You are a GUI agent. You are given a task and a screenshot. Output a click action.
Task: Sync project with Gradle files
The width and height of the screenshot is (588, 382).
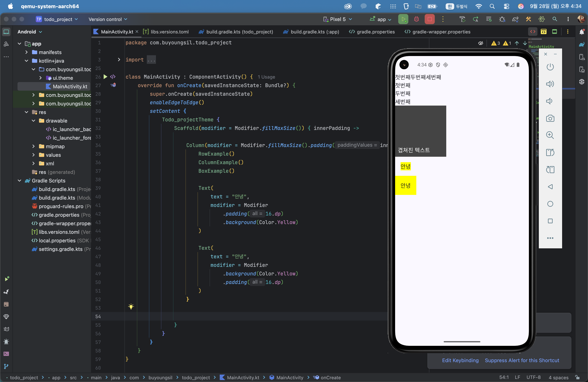pyautogui.click(x=515, y=19)
